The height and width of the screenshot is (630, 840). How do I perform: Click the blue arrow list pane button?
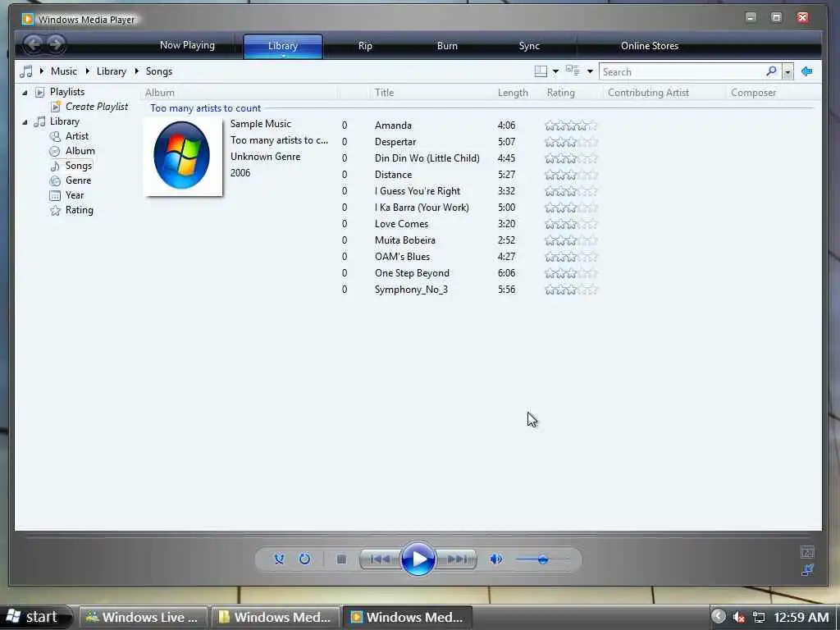click(807, 71)
